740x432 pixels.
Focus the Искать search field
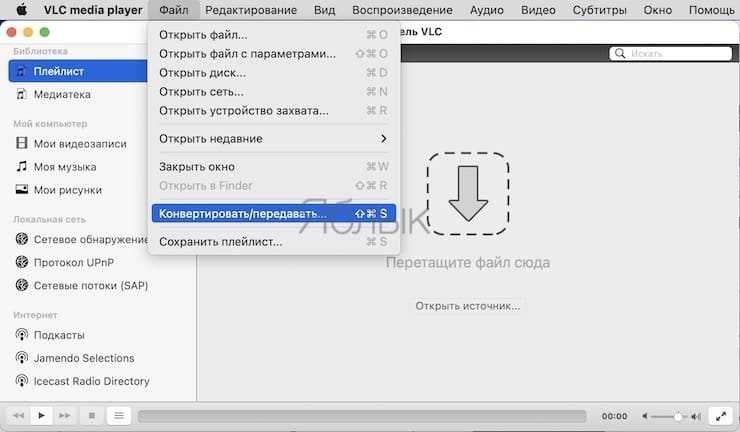tap(671, 53)
